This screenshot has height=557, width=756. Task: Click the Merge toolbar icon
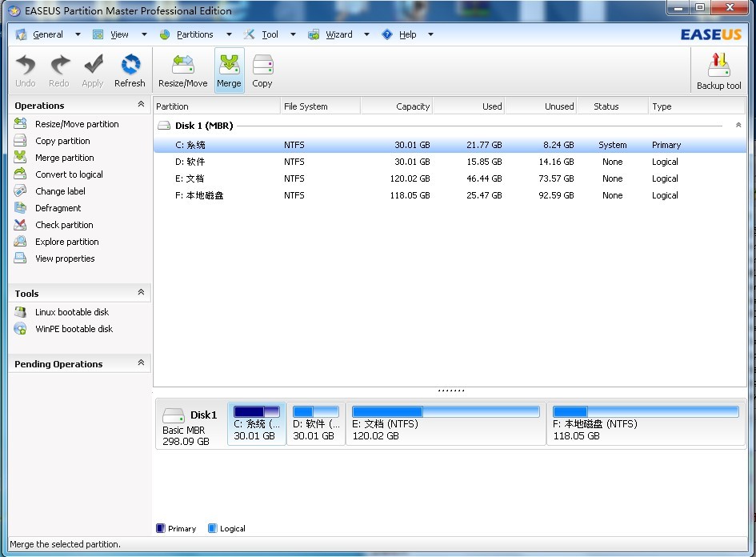[x=229, y=70]
